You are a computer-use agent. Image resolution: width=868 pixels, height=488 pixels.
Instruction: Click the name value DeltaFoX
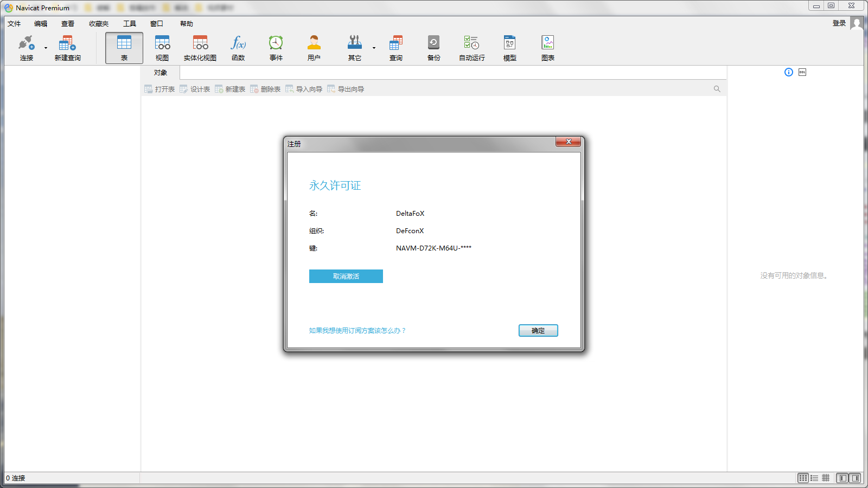410,213
